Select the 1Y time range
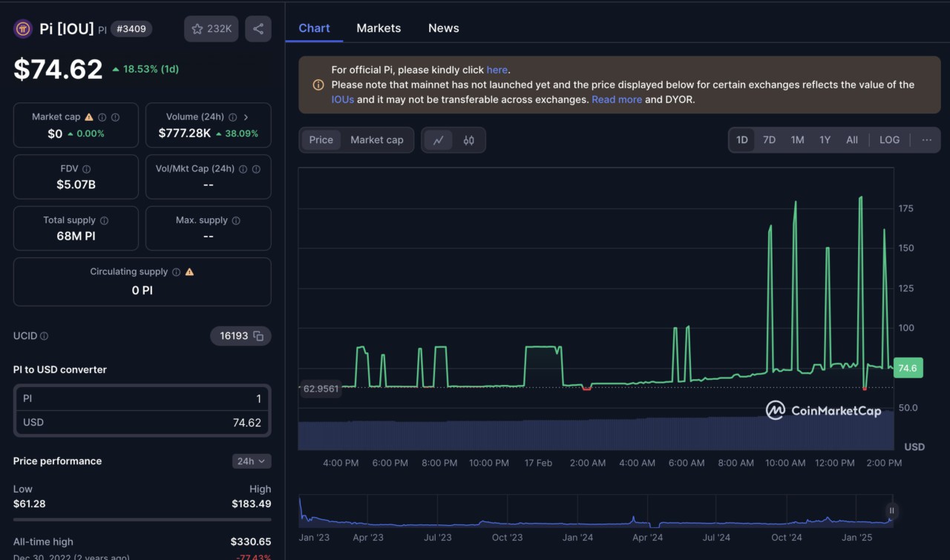Viewport: 950px width, 560px height. point(825,139)
